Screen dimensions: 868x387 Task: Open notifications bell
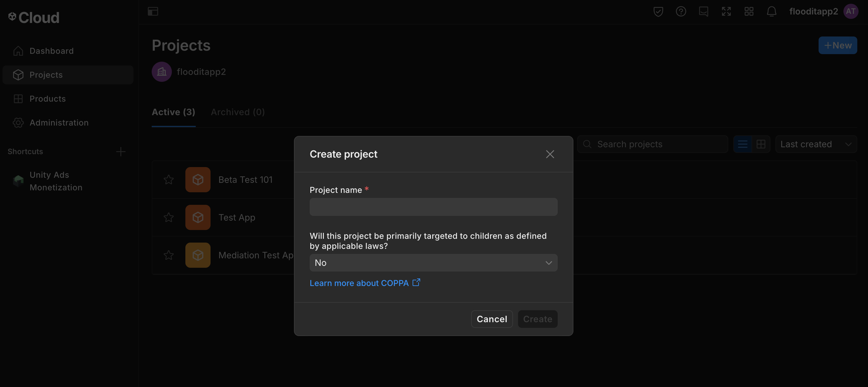[772, 11]
